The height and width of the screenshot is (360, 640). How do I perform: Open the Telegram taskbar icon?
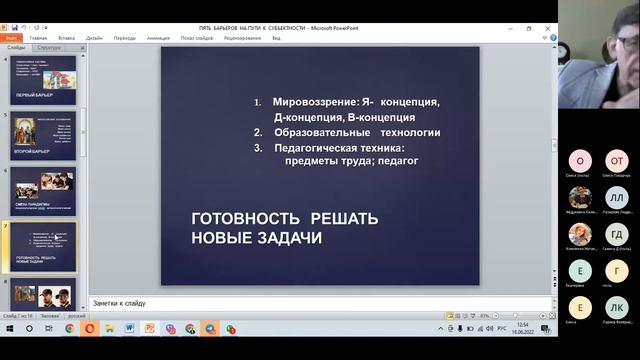[x=210, y=329]
